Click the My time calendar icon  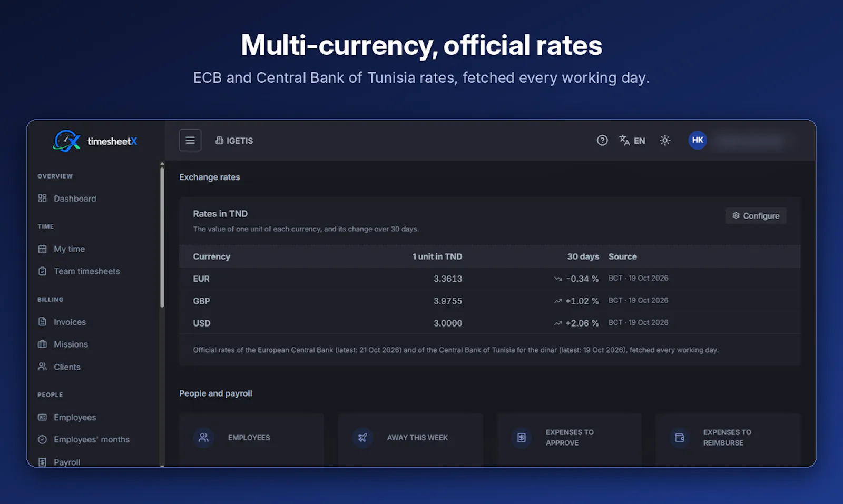click(x=42, y=249)
